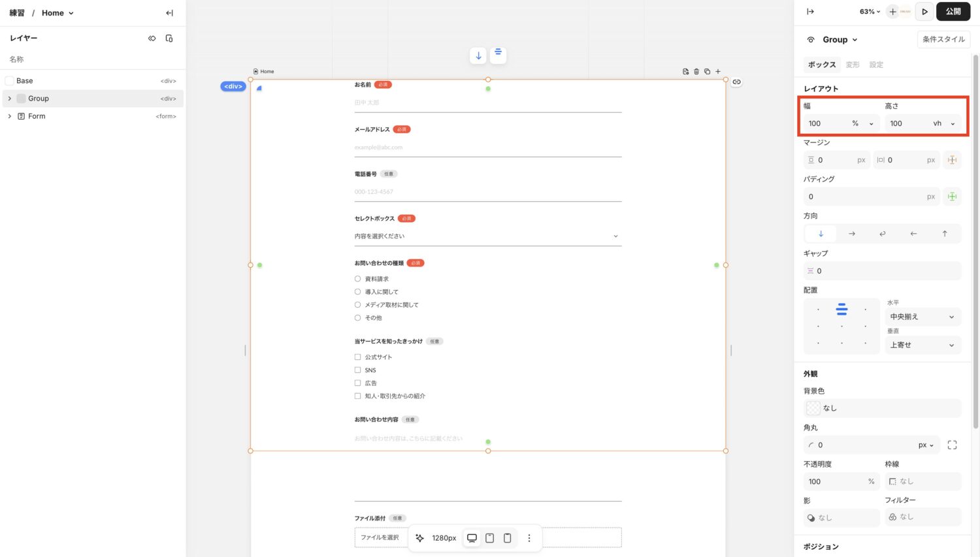The width and height of the screenshot is (980, 557).
Task: Check the SNS checkbox
Action: click(357, 370)
